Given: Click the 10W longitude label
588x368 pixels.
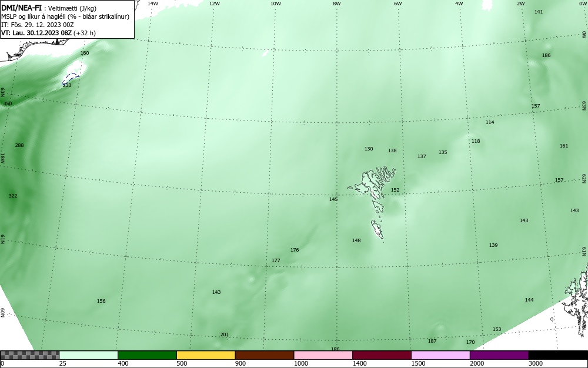Looking at the screenshot, I should click(x=276, y=4).
